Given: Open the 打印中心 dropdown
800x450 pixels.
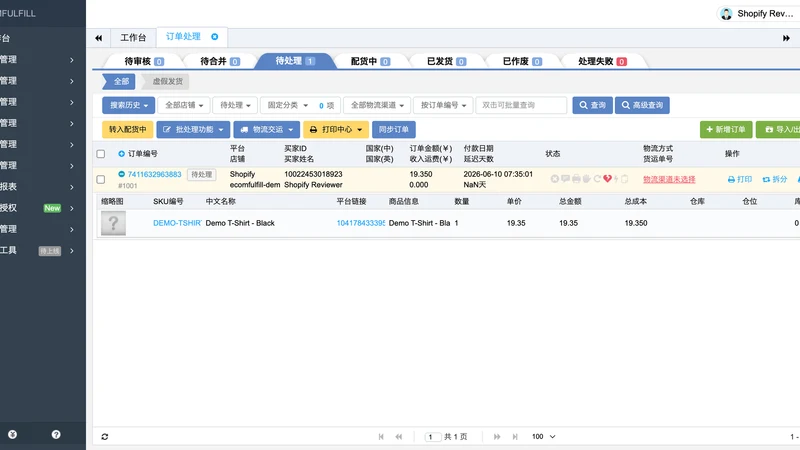Looking at the screenshot, I should (x=336, y=130).
